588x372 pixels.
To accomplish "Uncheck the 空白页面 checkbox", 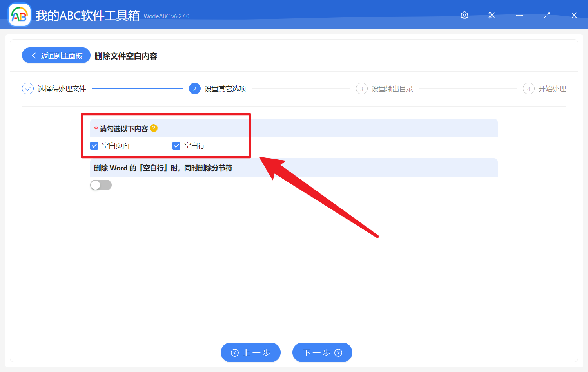I will click(94, 145).
